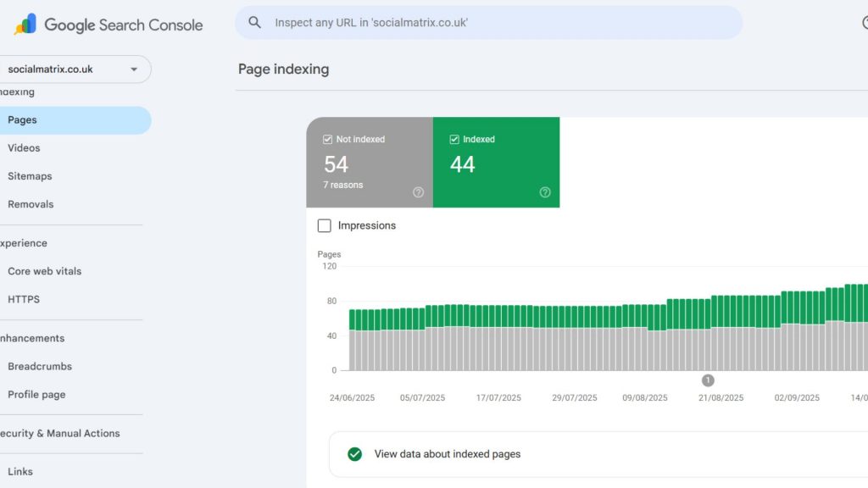
Task: Uncheck the Indexed checkbox
Action: pos(454,140)
